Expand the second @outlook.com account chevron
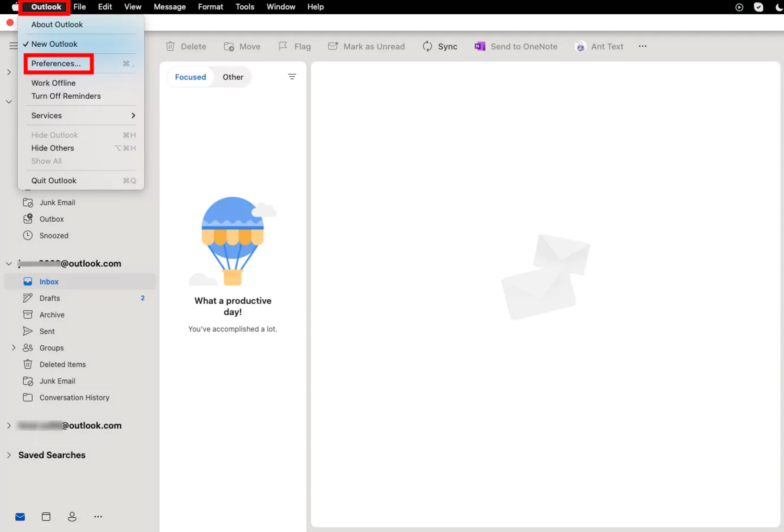 [x=9, y=426]
